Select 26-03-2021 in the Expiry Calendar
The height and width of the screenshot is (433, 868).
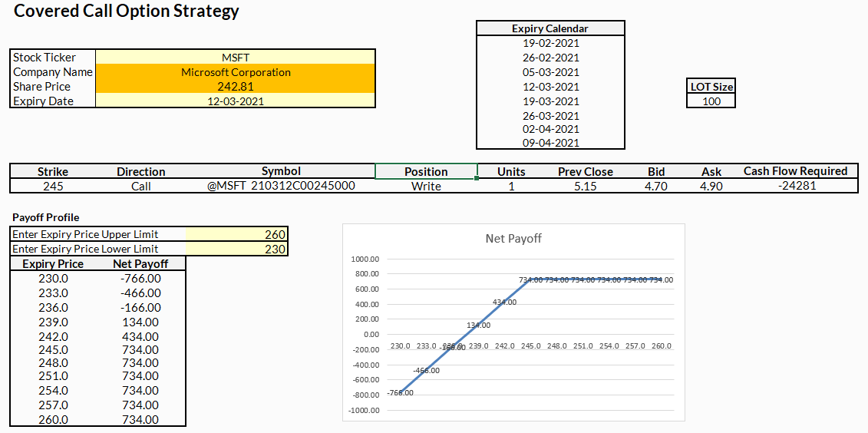pyautogui.click(x=550, y=116)
